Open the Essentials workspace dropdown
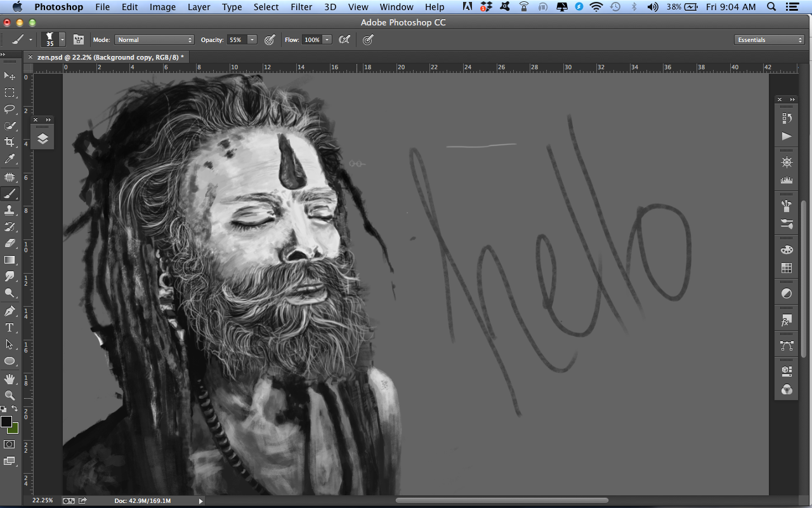Screen dimensions: 812x508 769,40
